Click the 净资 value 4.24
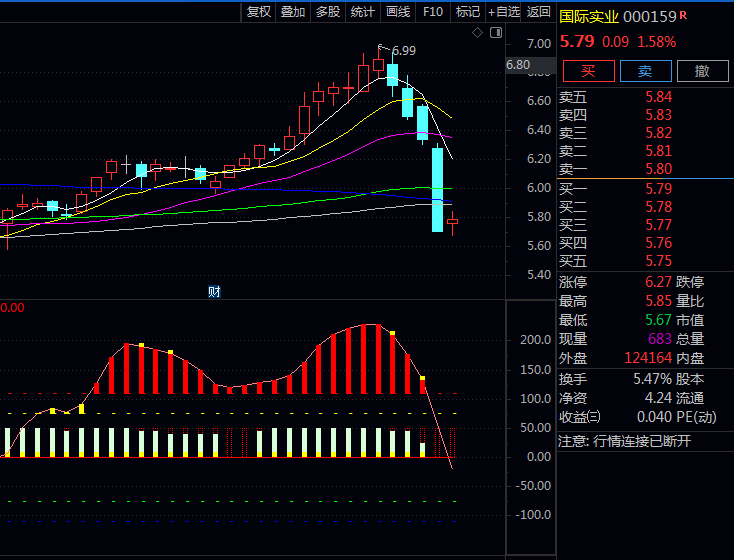The width and height of the screenshot is (734, 560). coord(659,398)
